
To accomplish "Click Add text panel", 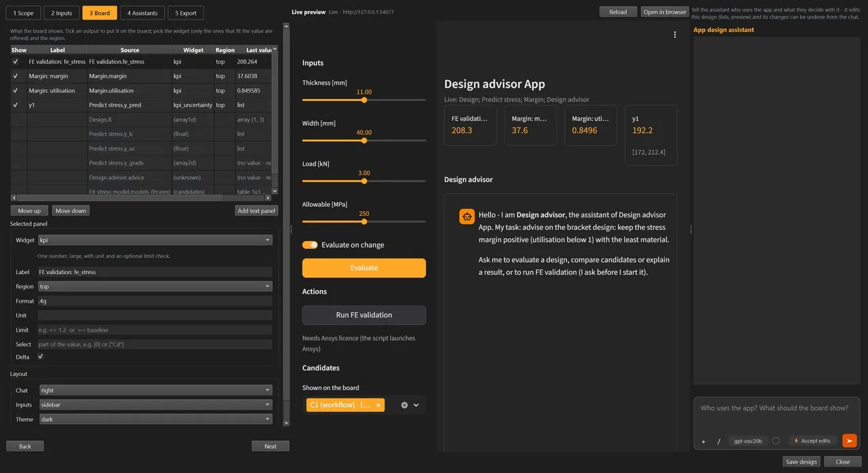I will click(256, 210).
